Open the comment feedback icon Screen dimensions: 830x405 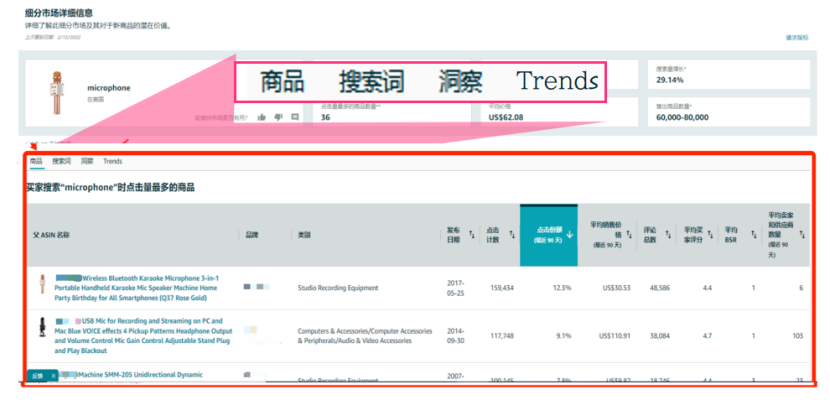point(295,117)
